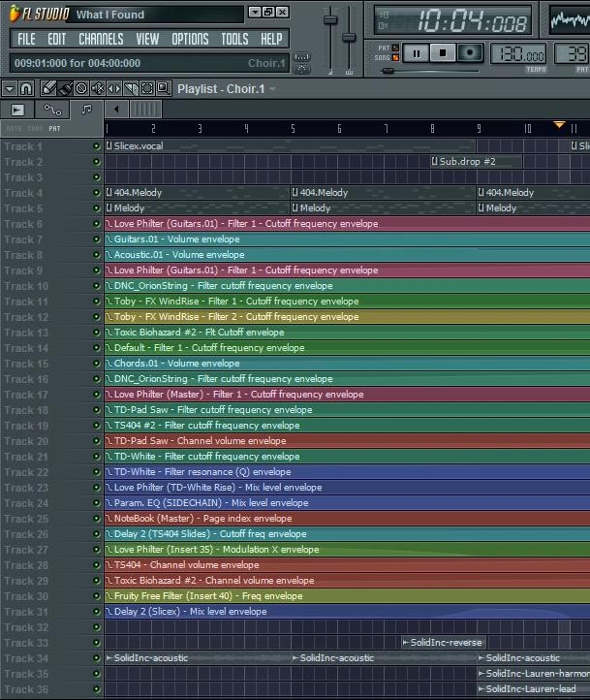Open the Playlist - Choir.1 pattern dropdown

272,89
